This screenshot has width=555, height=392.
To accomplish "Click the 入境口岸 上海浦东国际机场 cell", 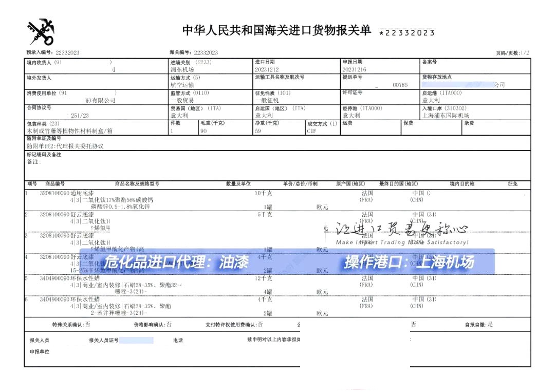I will pos(445,116).
